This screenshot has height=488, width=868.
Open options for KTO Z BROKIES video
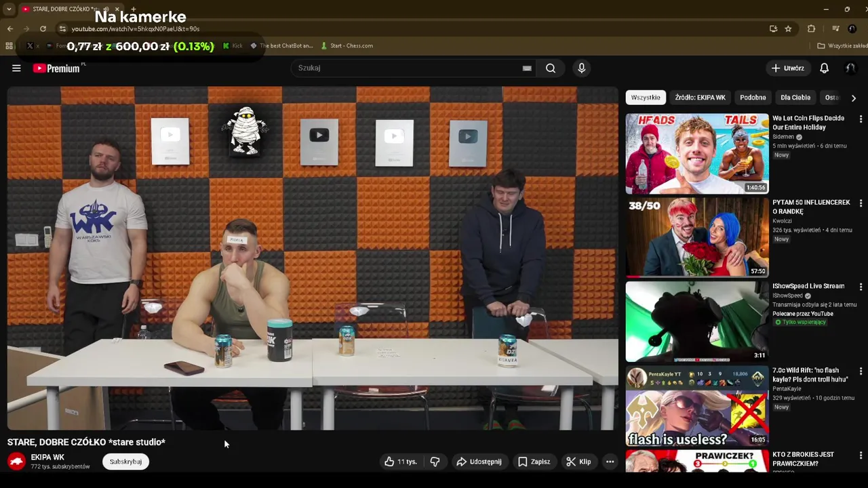tap(861, 455)
